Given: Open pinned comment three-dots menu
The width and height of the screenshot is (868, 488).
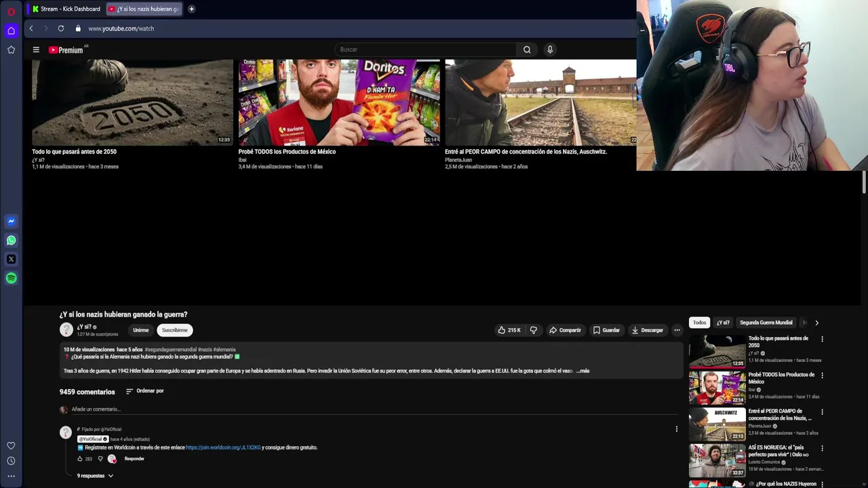Looking at the screenshot, I should click(676, 429).
